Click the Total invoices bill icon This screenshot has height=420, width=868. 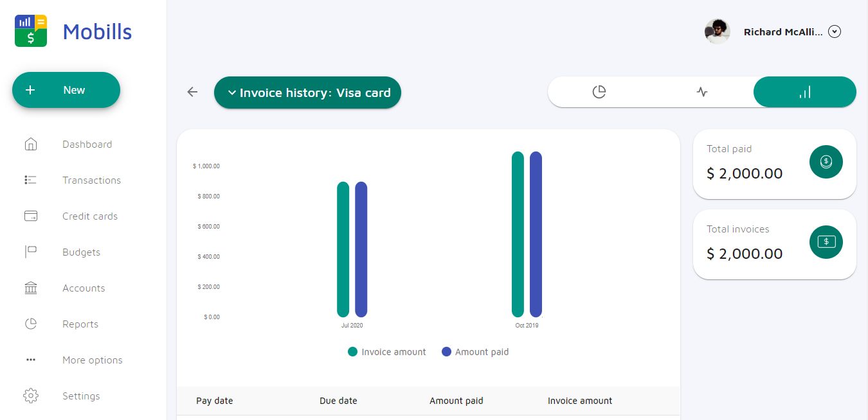pos(826,242)
